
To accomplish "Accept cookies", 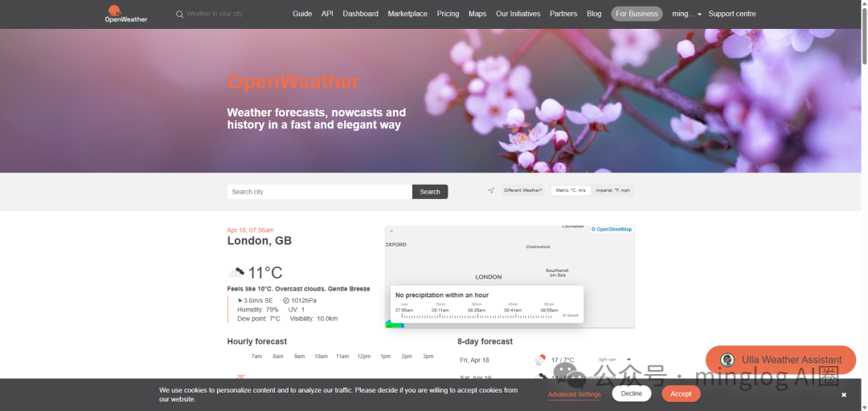I will pyautogui.click(x=681, y=394).
